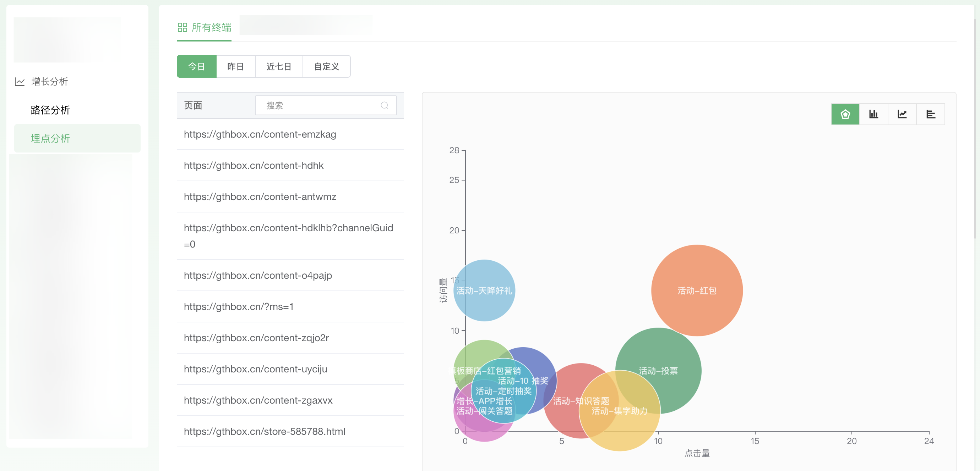Click the 增长分析 chart icon
The image size is (980, 471).
20,82
